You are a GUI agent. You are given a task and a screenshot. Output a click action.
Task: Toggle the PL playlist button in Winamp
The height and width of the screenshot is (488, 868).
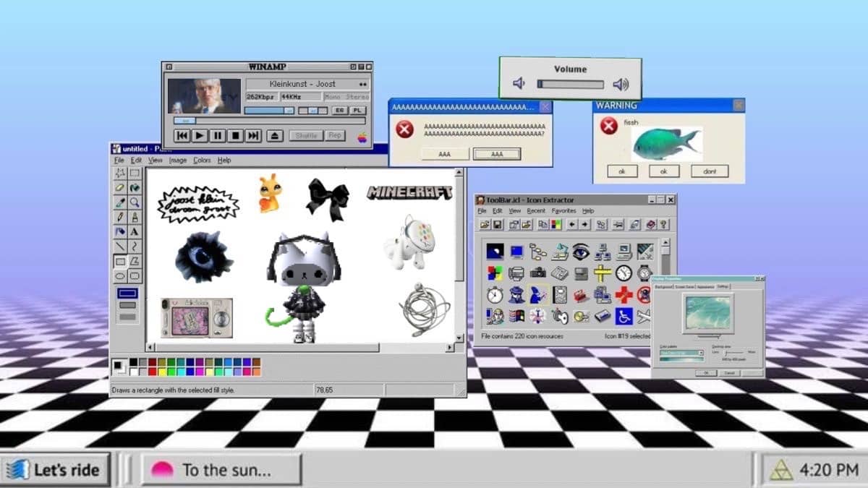(x=358, y=111)
